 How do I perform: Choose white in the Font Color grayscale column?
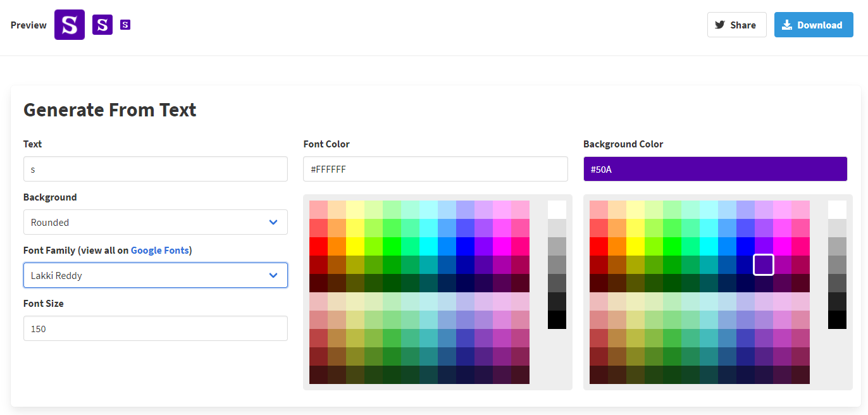(557, 209)
